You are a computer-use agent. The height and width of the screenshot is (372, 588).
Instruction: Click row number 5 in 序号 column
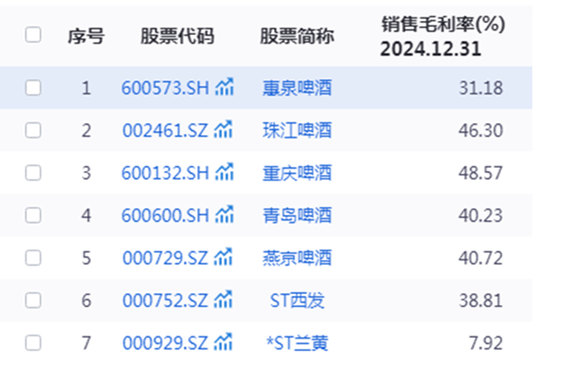tap(86, 258)
